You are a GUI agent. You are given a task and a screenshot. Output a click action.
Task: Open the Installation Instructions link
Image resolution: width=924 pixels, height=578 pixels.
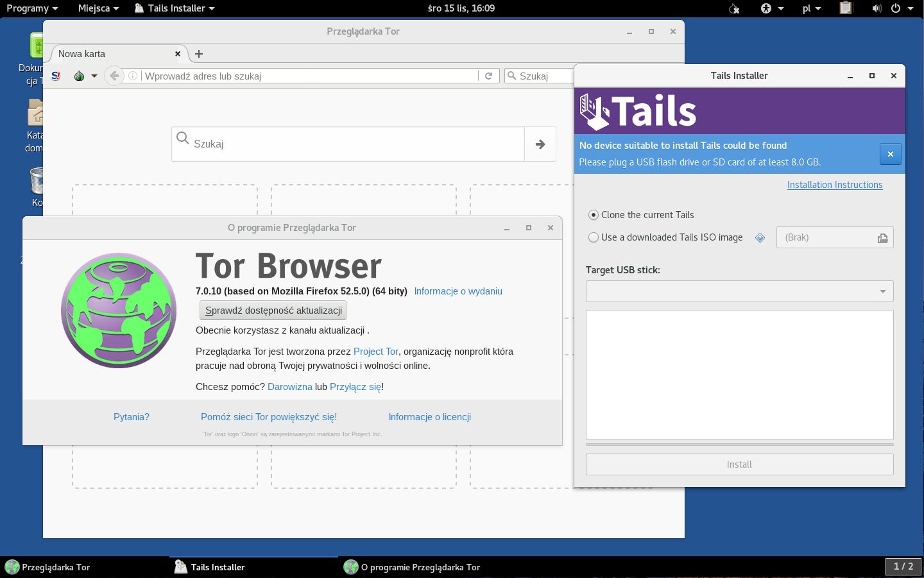(x=835, y=185)
